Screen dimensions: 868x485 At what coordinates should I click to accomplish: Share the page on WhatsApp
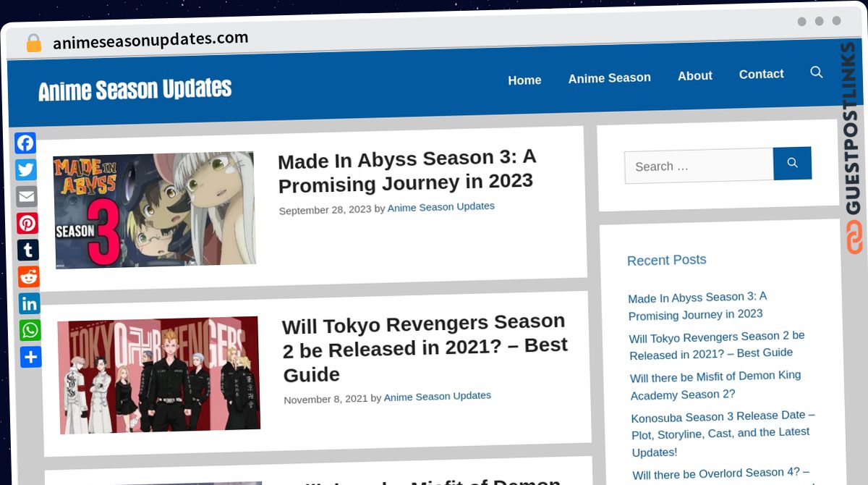coord(30,331)
